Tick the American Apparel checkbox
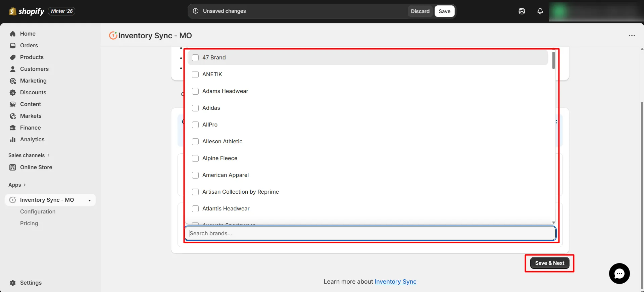Image resolution: width=644 pixels, height=292 pixels. 195,175
